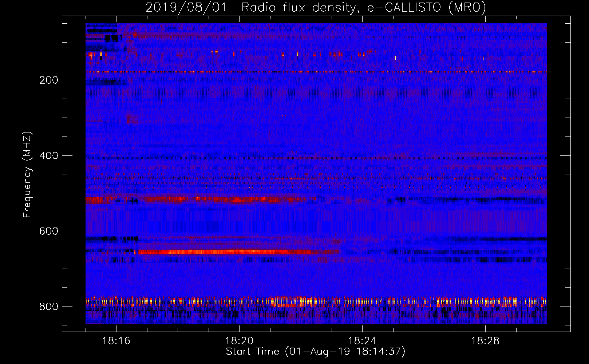
Task: Click the 600 frequency tick label
Action: click(x=49, y=231)
